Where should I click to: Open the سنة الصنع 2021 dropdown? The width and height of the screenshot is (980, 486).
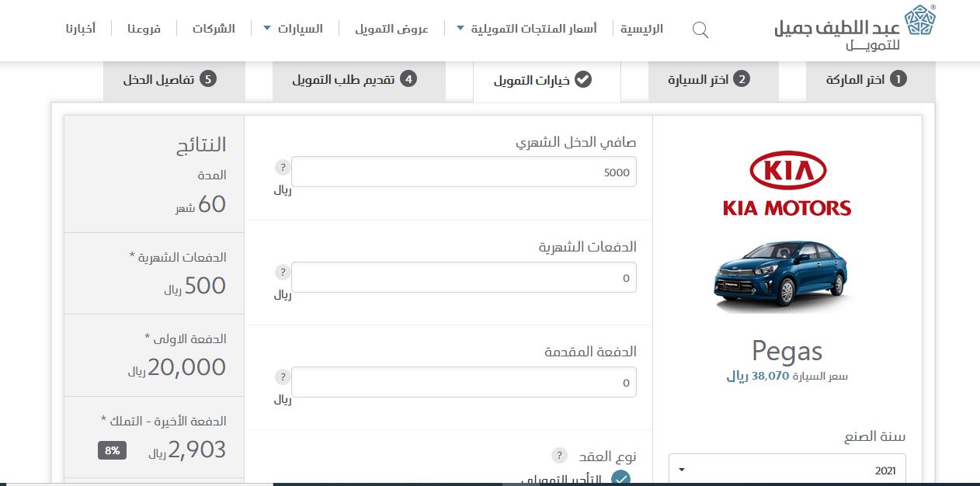click(x=787, y=470)
